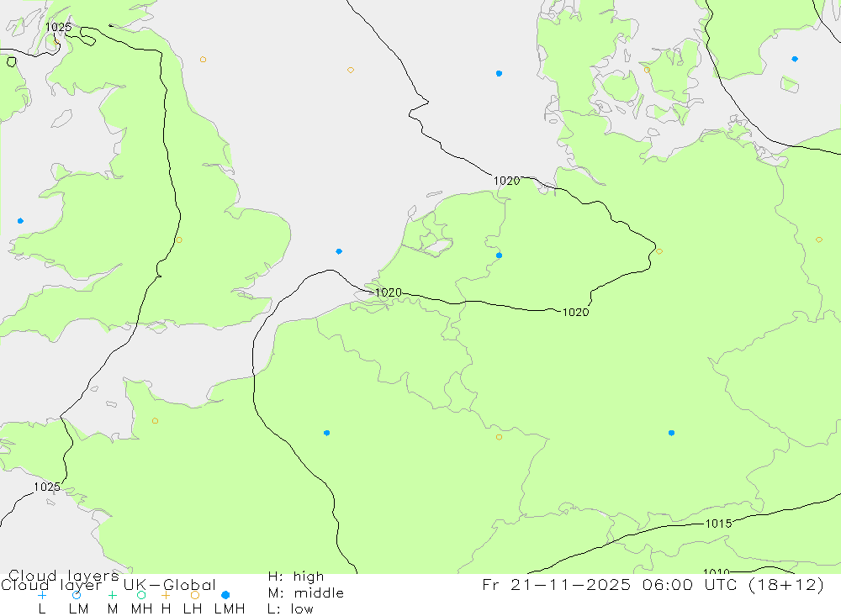This screenshot has height=616, width=841.
Task: Click the 1015 isobar label near the Alps
Action: pos(719,524)
